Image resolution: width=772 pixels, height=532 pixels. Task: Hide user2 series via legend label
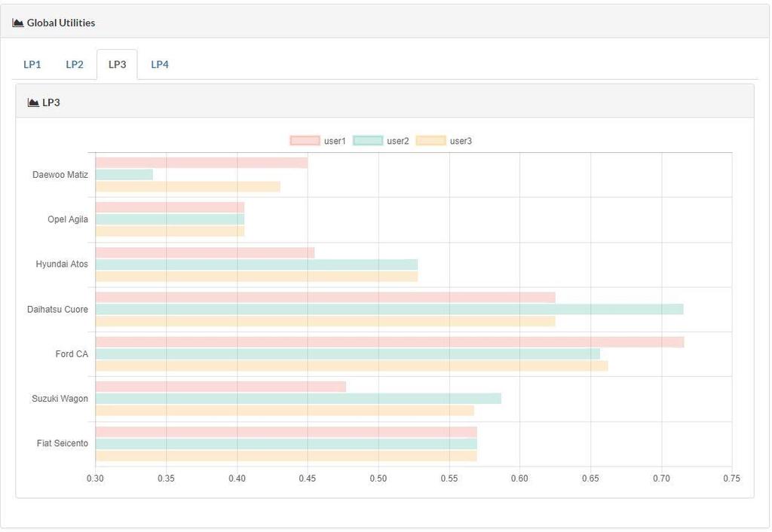pos(398,141)
